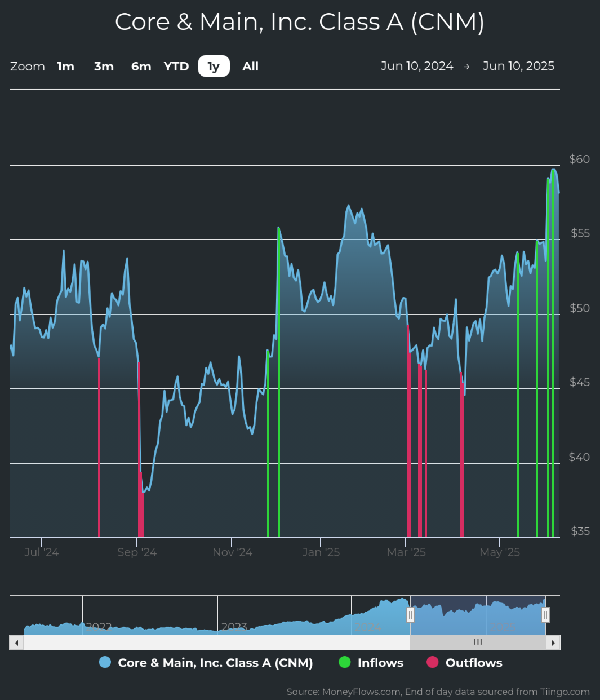Click the 2023 label in navigator

click(234, 627)
